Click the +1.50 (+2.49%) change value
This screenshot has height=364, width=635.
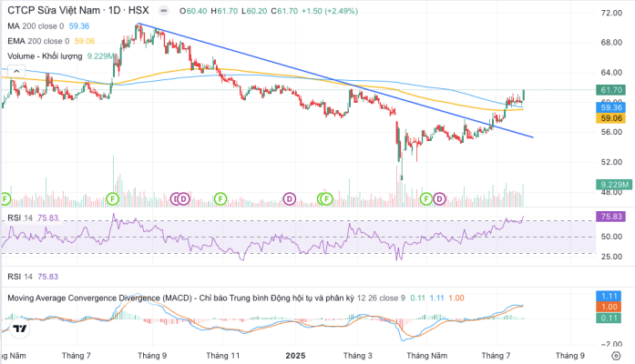tap(330, 11)
